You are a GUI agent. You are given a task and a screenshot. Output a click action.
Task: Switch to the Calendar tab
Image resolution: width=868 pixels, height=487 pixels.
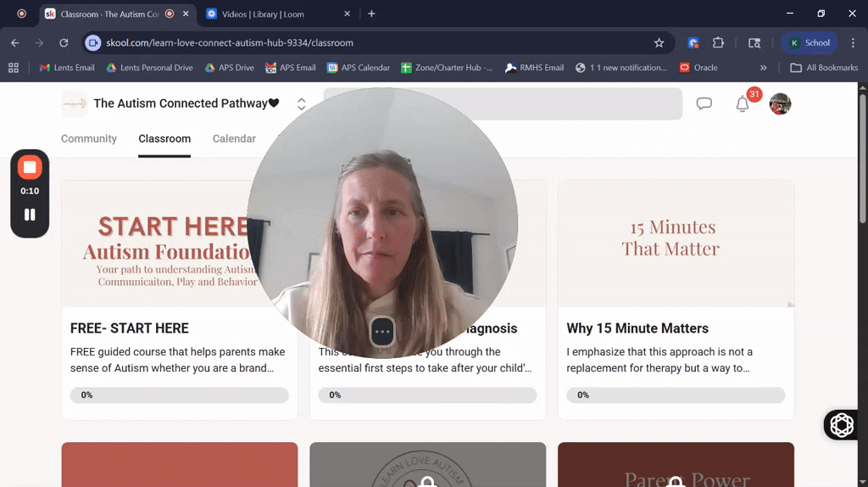point(234,138)
